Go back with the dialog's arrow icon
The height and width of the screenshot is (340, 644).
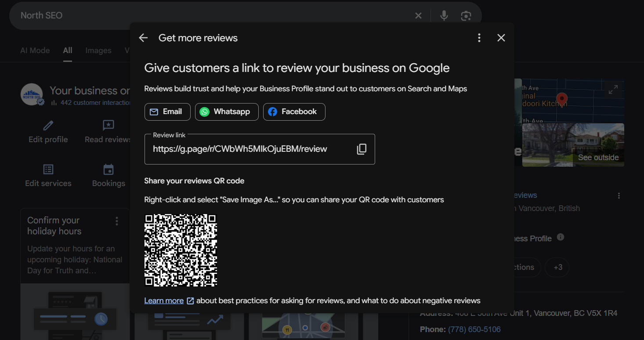[143, 38]
